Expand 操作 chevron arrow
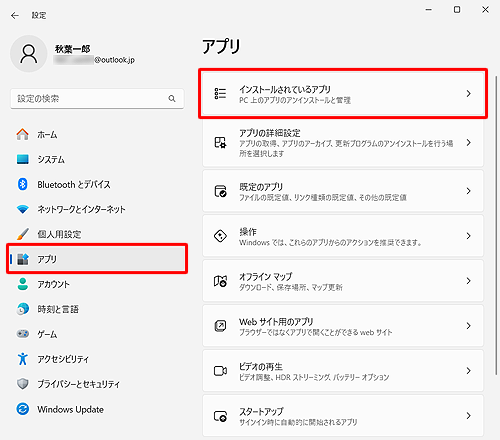The height and width of the screenshot is (440, 500). click(x=469, y=236)
